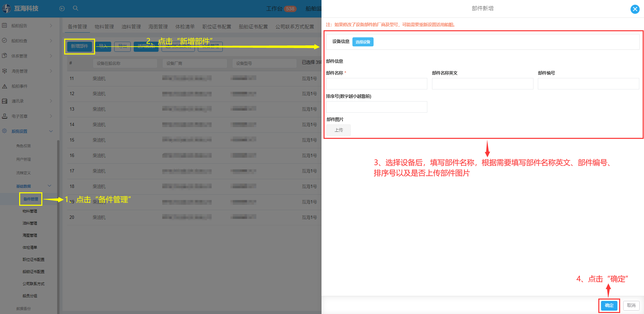Collapse the 基础数据 submenu chevron
The height and width of the screenshot is (314, 644).
49,186
